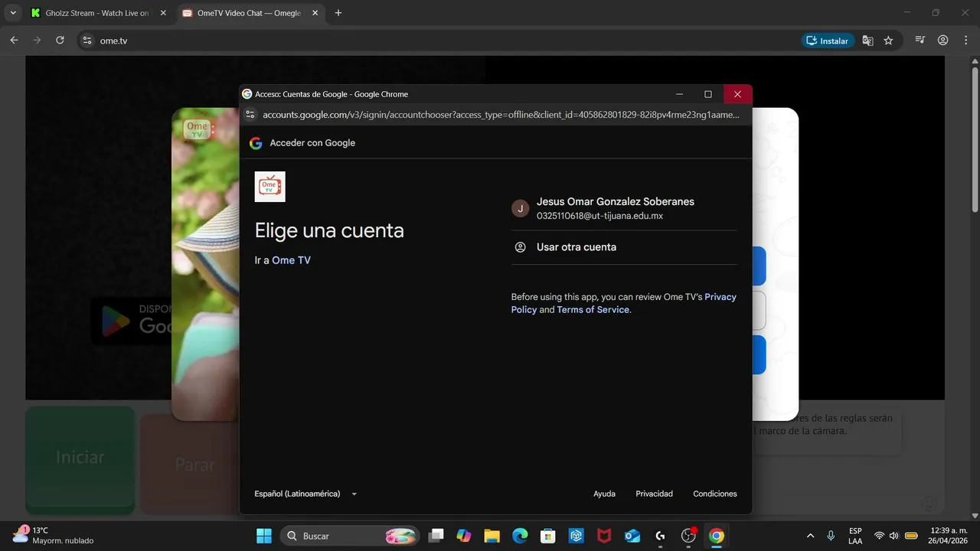Click site settings icon in popup address bar
Image resolution: width=980 pixels, height=551 pixels.
click(250, 115)
